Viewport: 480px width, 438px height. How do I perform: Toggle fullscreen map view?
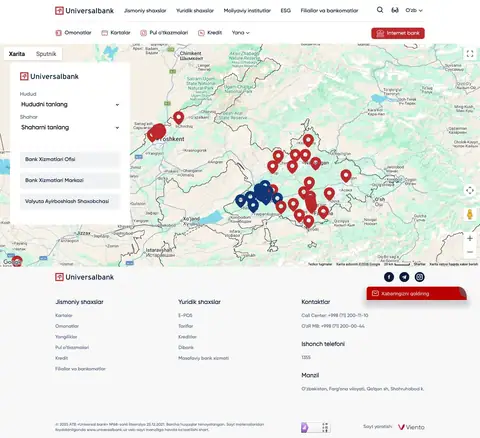(x=470, y=54)
